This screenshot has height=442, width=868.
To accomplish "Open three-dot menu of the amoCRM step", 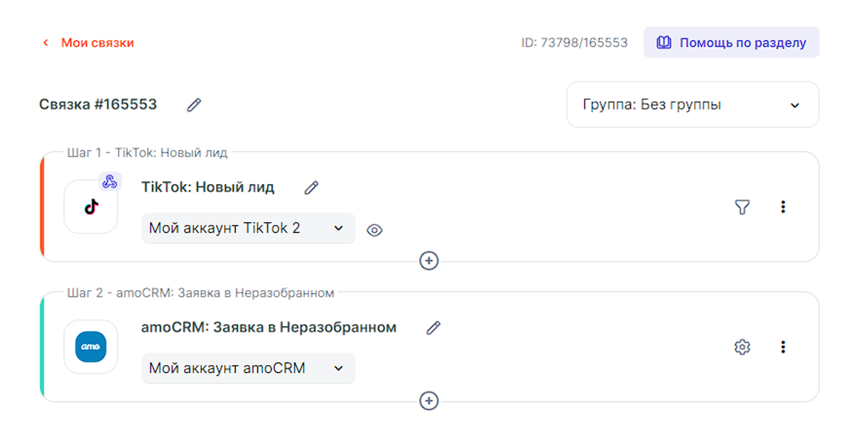I will [783, 347].
